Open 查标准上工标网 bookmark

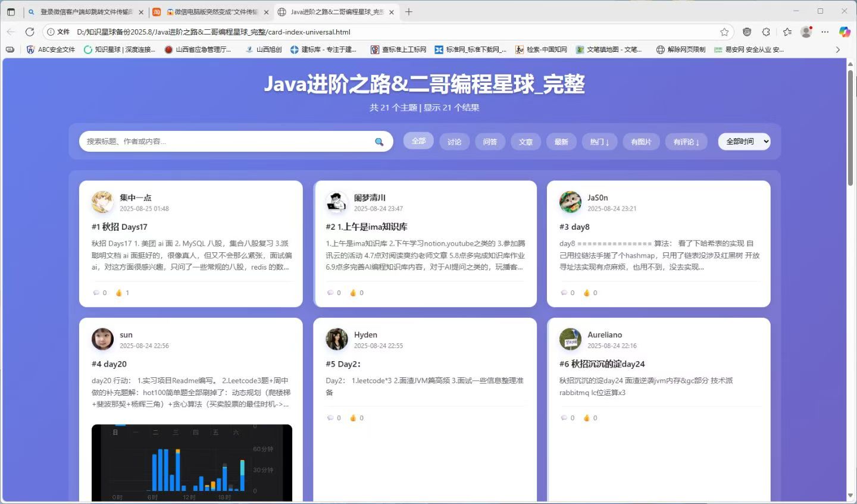tap(398, 50)
